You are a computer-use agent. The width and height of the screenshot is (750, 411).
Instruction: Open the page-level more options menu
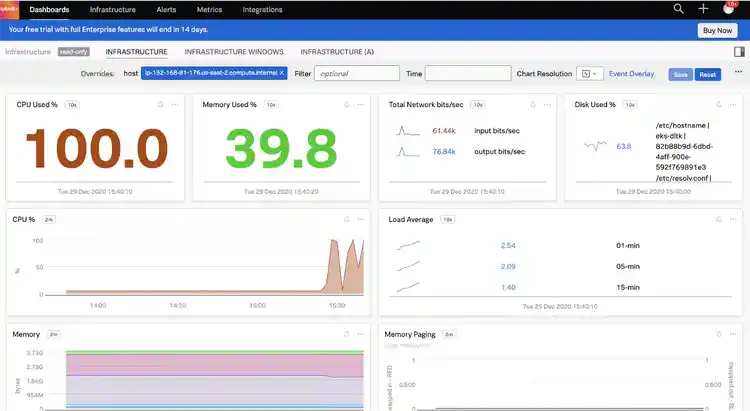pos(738,73)
